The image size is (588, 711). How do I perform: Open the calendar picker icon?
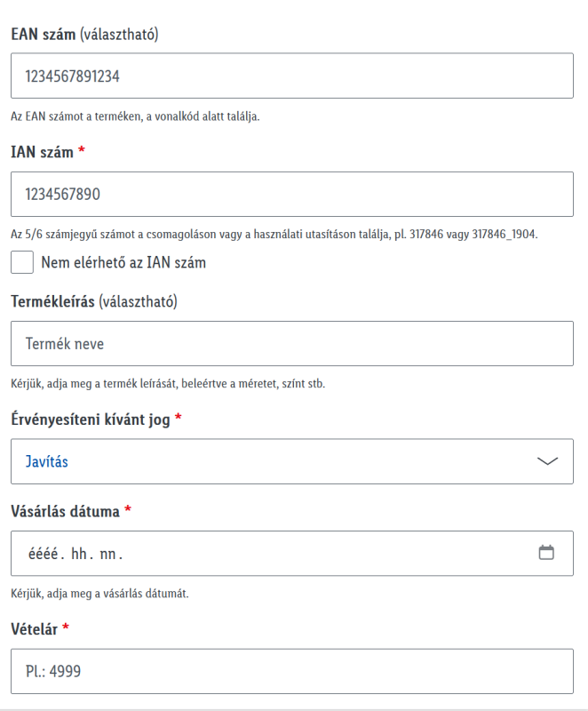pos(546,553)
